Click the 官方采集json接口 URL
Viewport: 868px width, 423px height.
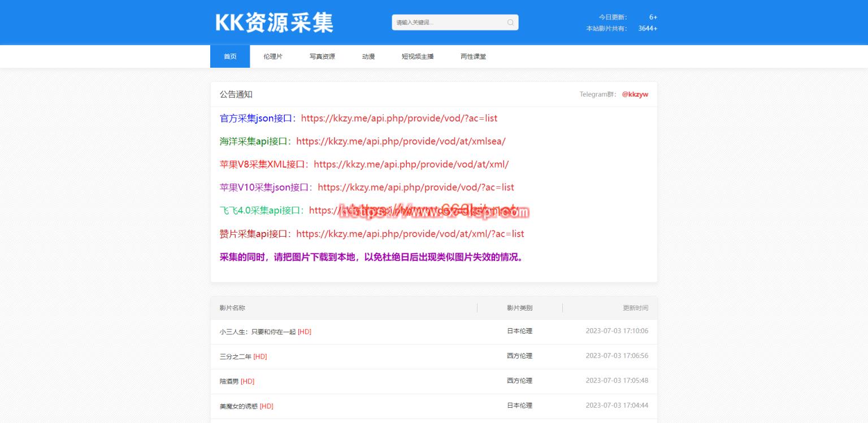click(x=399, y=119)
